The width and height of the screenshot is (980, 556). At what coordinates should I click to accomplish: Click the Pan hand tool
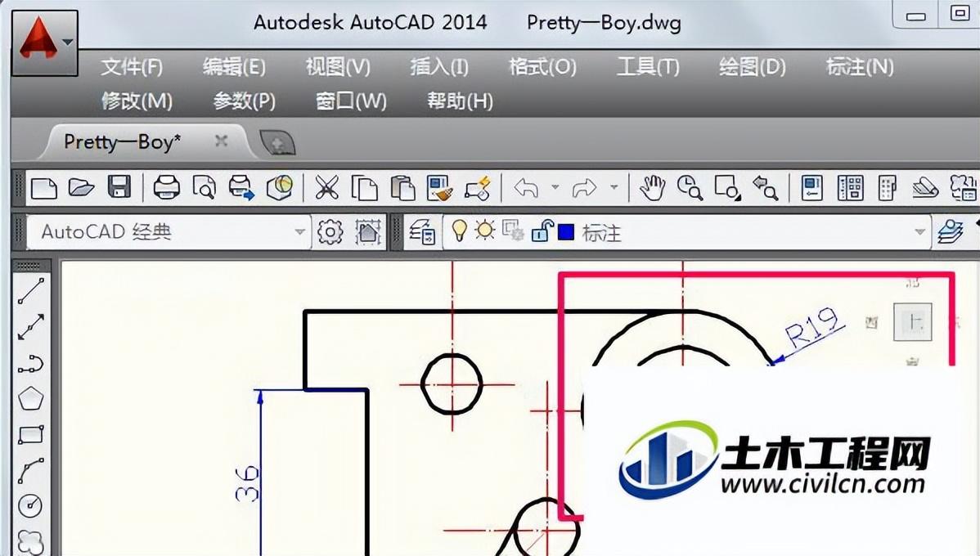[x=652, y=188]
